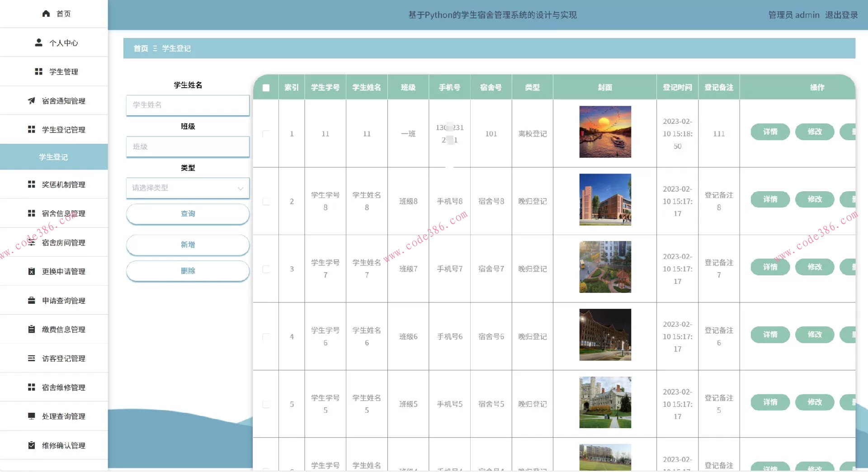Click the 退出登录 logout link

click(841, 15)
